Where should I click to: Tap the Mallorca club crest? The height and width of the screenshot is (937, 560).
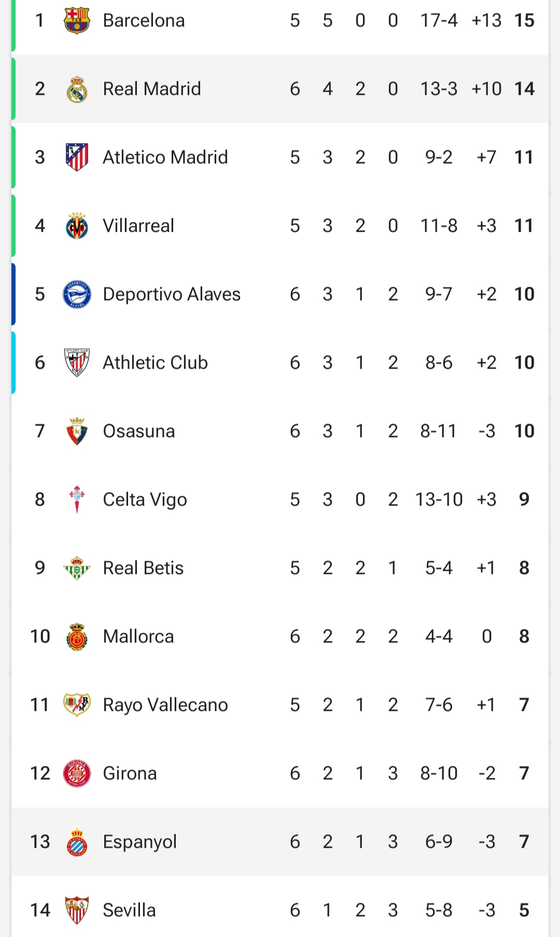coord(77,636)
